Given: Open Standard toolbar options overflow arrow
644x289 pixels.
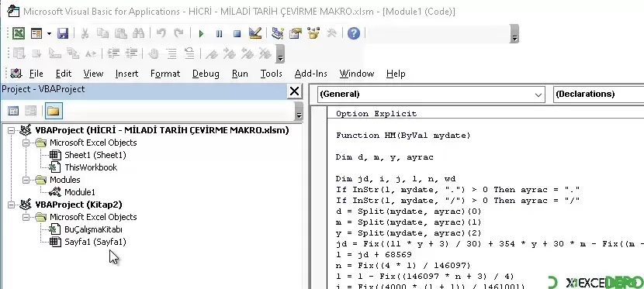Looking at the screenshot, I should pos(514,33).
